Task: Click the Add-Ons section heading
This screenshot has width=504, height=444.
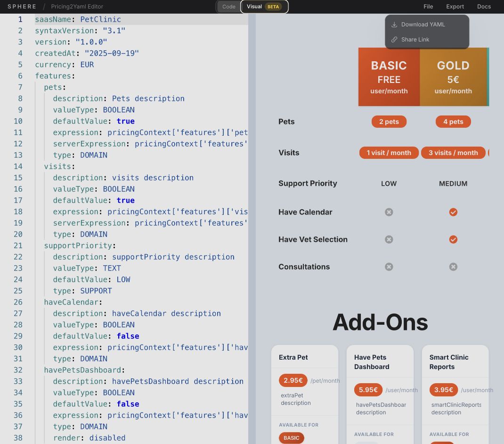Action: [x=380, y=322]
